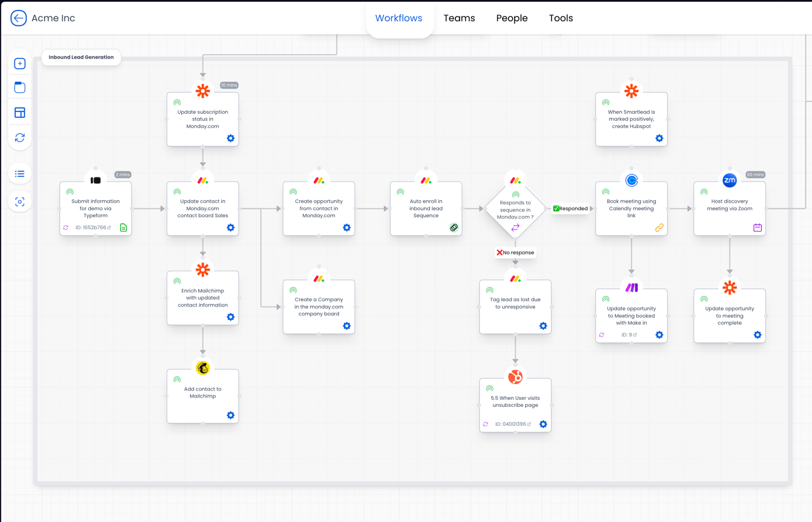The image size is (812, 522).
Task: Toggle the purple sync icon on Typeform node
Action: (65, 227)
